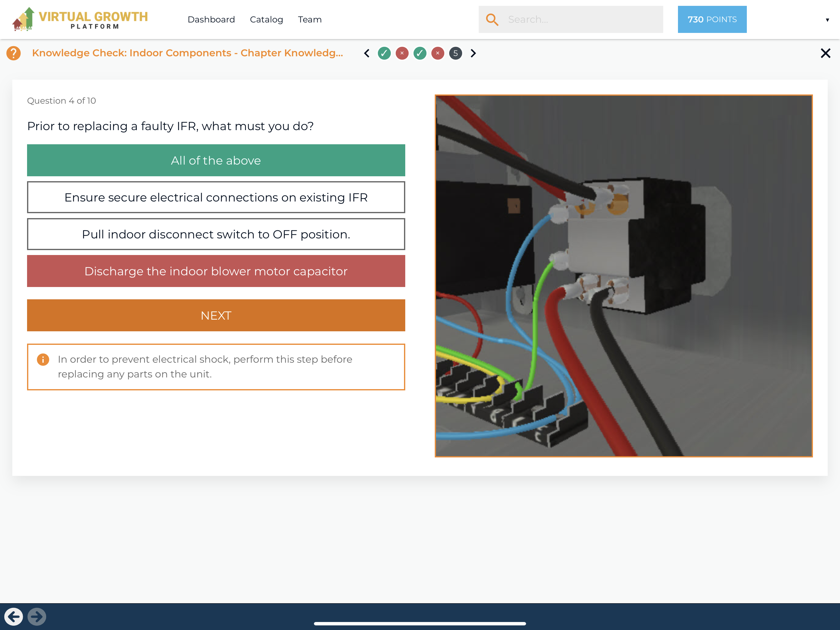Advance to next question with right chevron
840x630 pixels.
point(473,53)
